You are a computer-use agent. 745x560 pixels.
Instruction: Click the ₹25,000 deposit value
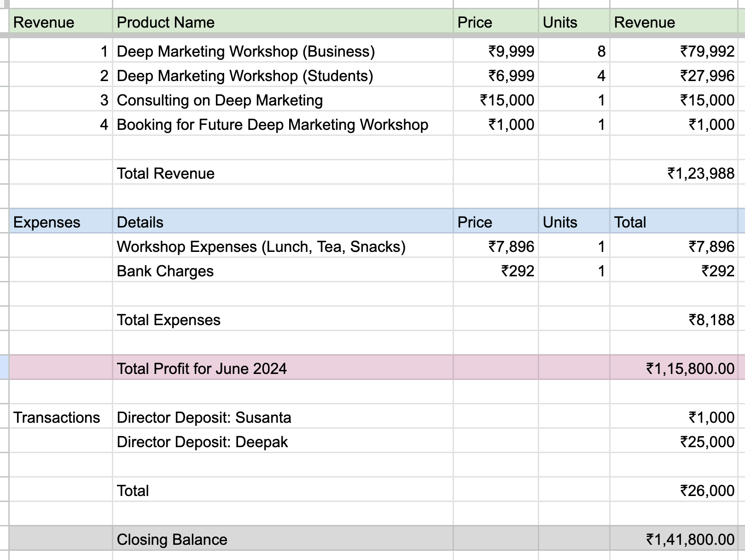(x=674, y=442)
